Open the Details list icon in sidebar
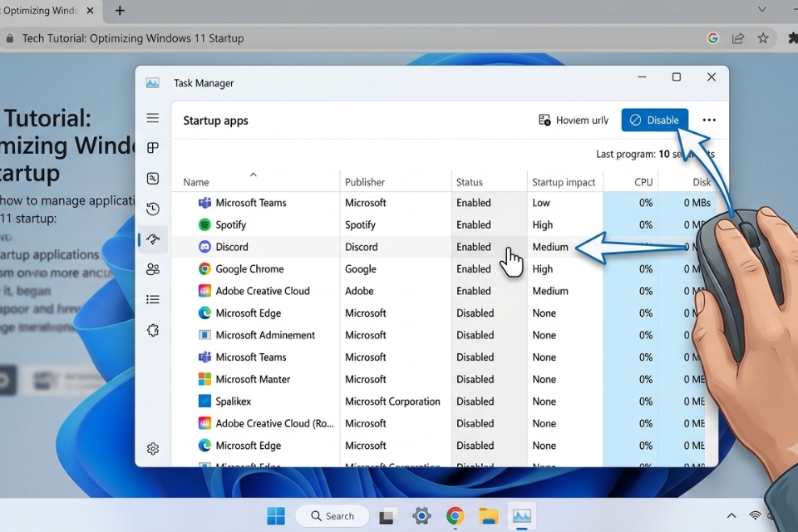The width and height of the screenshot is (798, 532). point(153,299)
